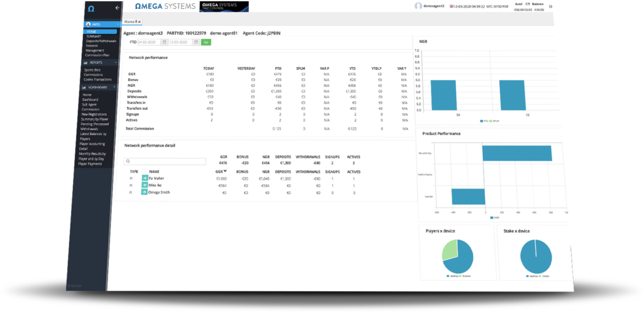Open Player Payments report
The height and width of the screenshot is (313, 644).
(x=90, y=164)
